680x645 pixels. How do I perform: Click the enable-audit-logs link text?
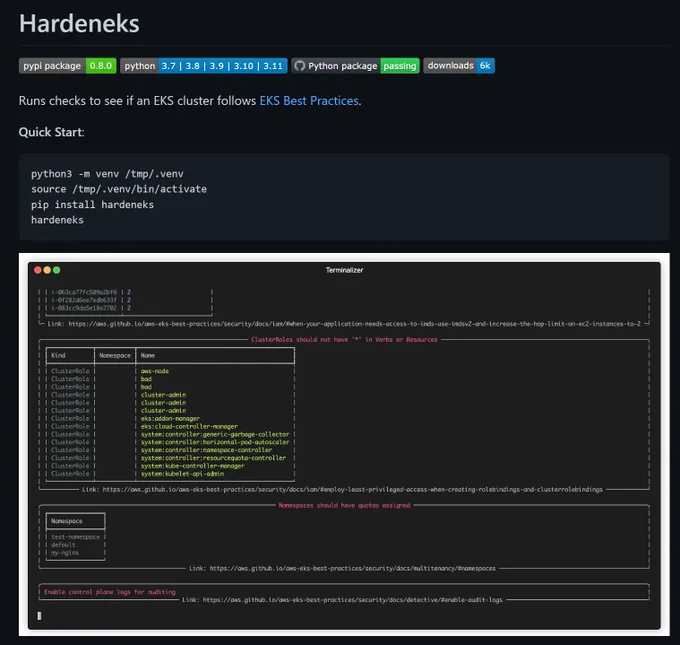[352, 600]
